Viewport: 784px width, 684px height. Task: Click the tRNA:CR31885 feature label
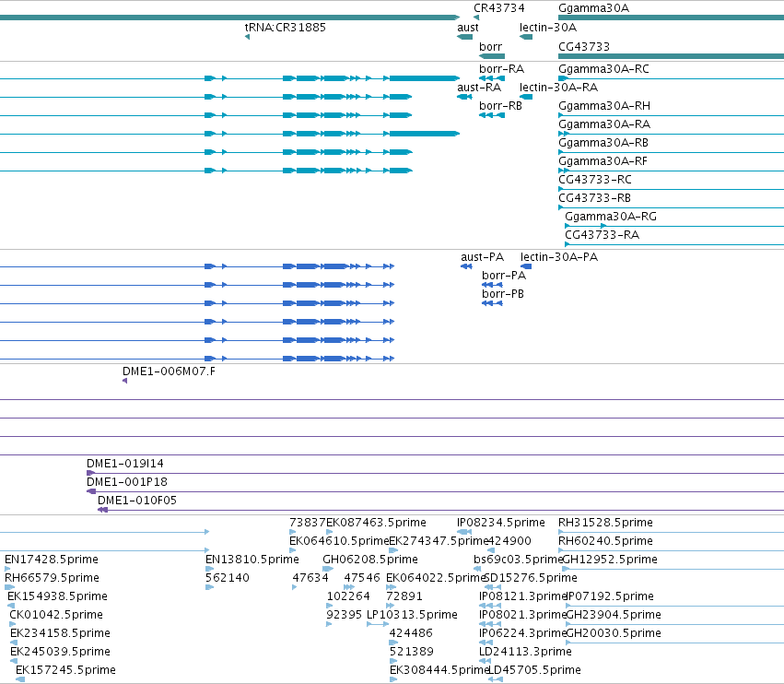coord(285,27)
